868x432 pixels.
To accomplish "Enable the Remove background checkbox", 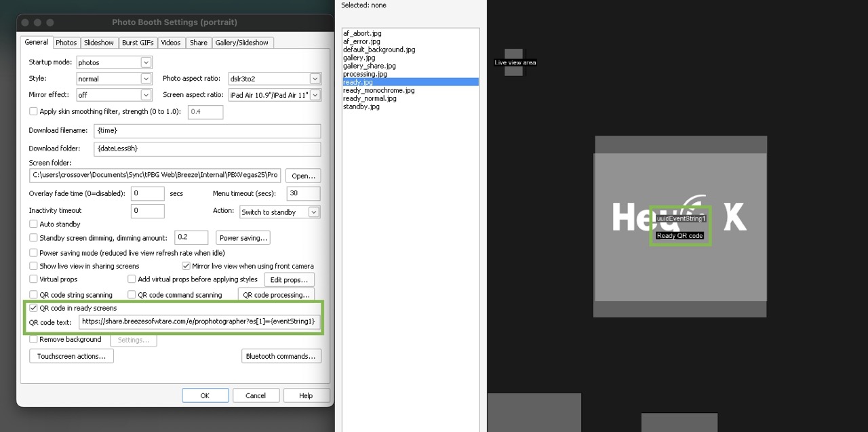I will pos(33,340).
